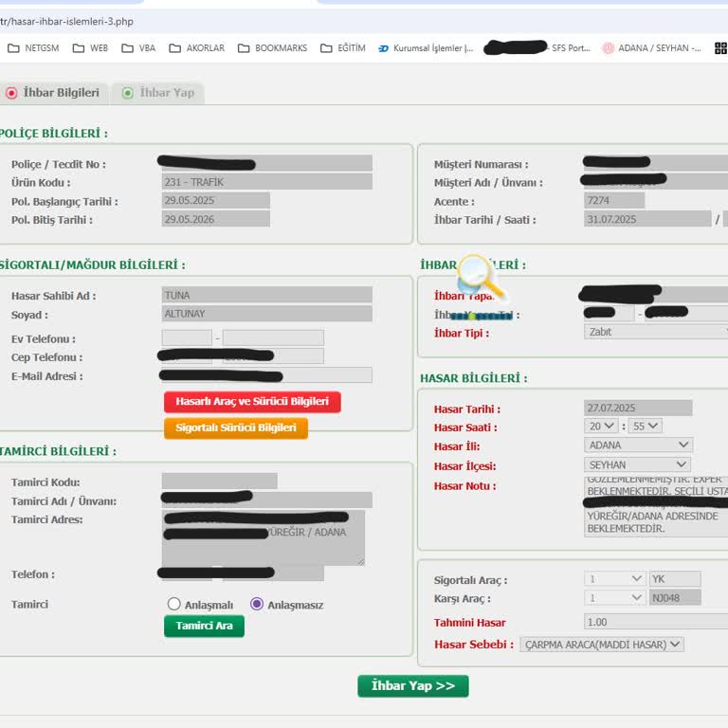Screen dimensions: 728x728
Task: Switch to İhbar Yap tab
Action: coord(158,93)
